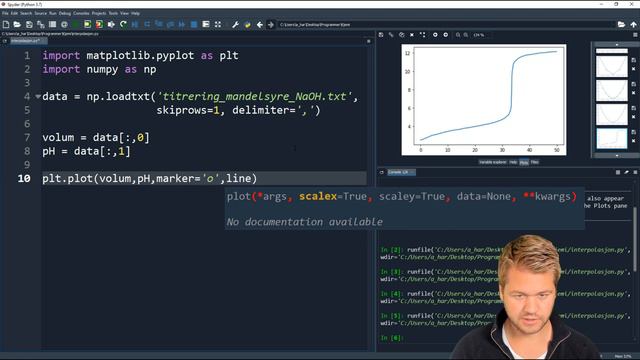Image resolution: width=640 pixels, height=360 pixels.
Task: Remove the current plot
Action: click(x=412, y=35)
